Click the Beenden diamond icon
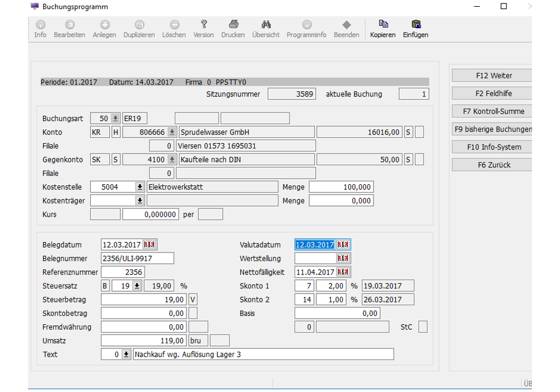Viewport: 560px width, 392px height. coord(347,25)
